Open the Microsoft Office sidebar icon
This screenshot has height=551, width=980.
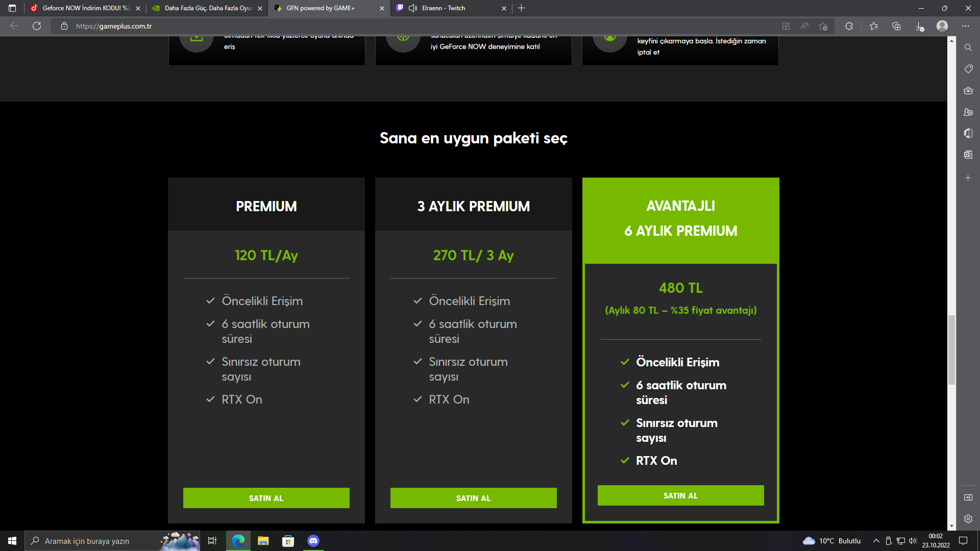pos(968,133)
